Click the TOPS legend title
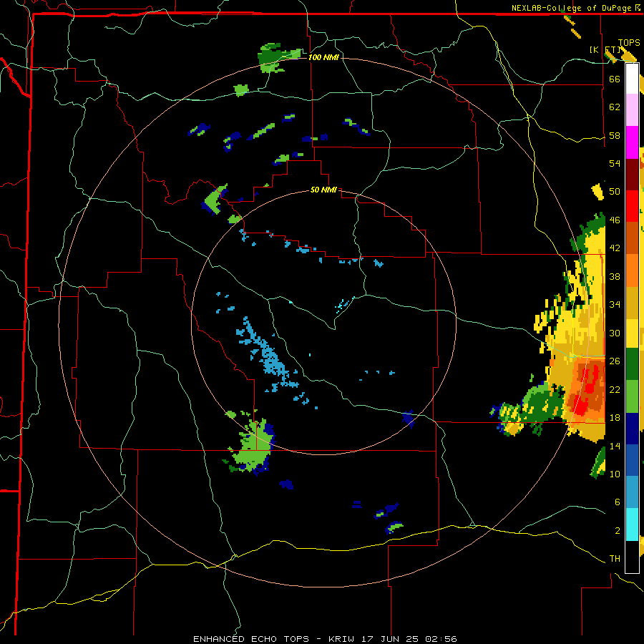644x644 pixels. (629, 42)
